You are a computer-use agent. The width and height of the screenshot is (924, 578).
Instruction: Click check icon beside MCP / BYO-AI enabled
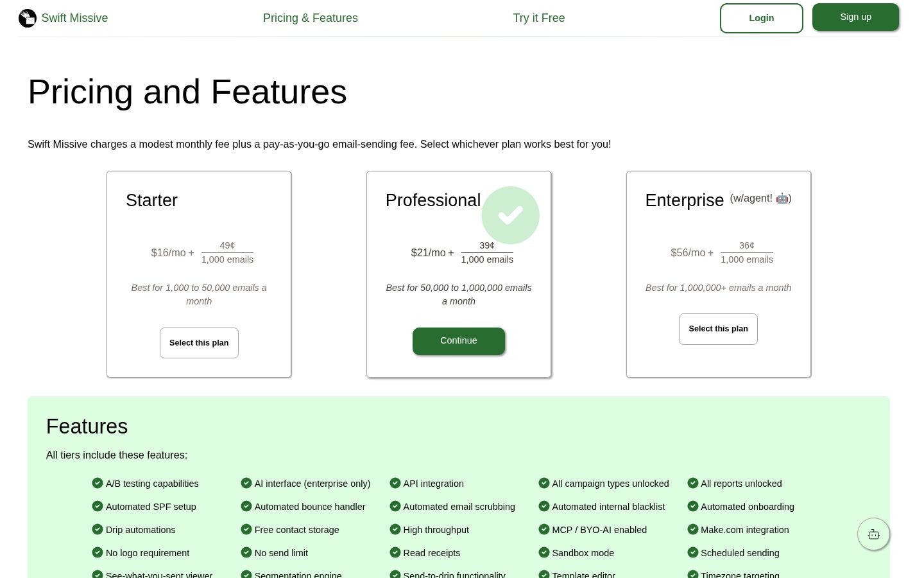point(544,529)
